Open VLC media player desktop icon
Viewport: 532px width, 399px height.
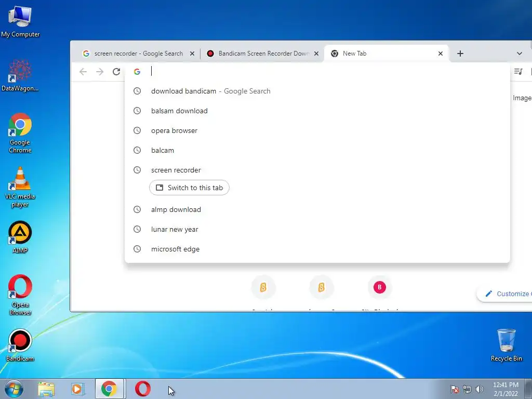coord(20,187)
